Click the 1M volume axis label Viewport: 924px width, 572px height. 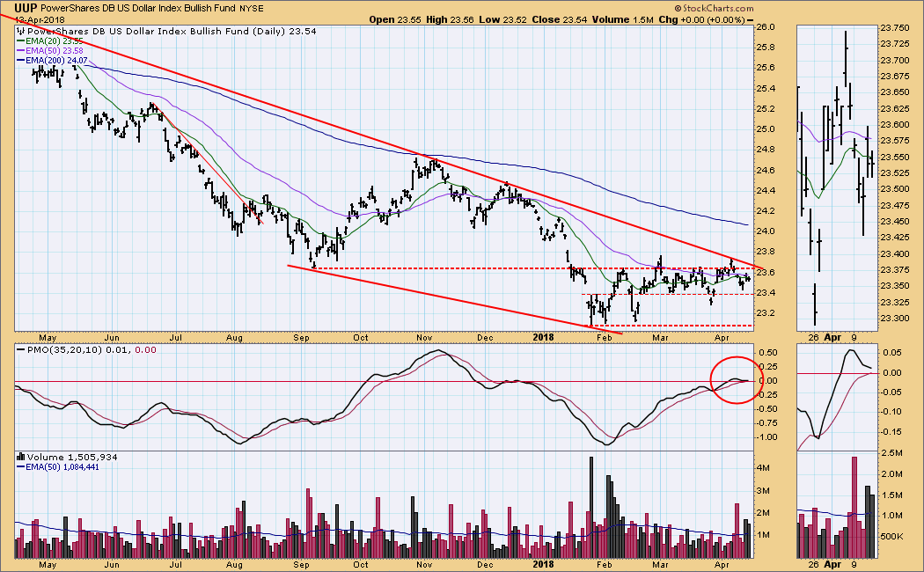point(763,535)
